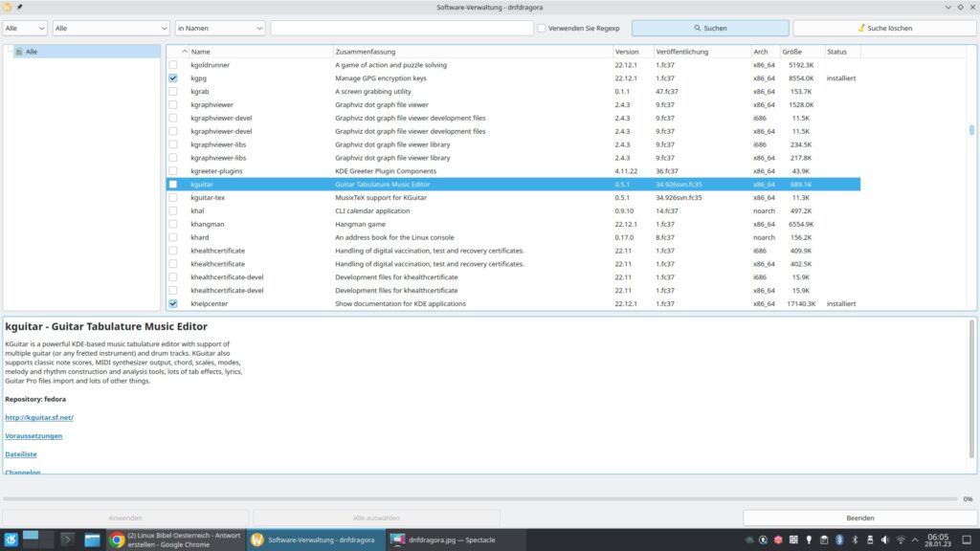Screen dimensions: 980x551
Task: Check the kgraphviewer package checkbox
Action: pos(173,105)
